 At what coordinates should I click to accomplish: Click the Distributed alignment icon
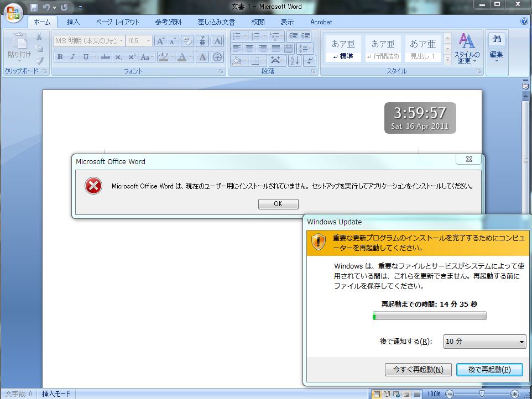289,49
